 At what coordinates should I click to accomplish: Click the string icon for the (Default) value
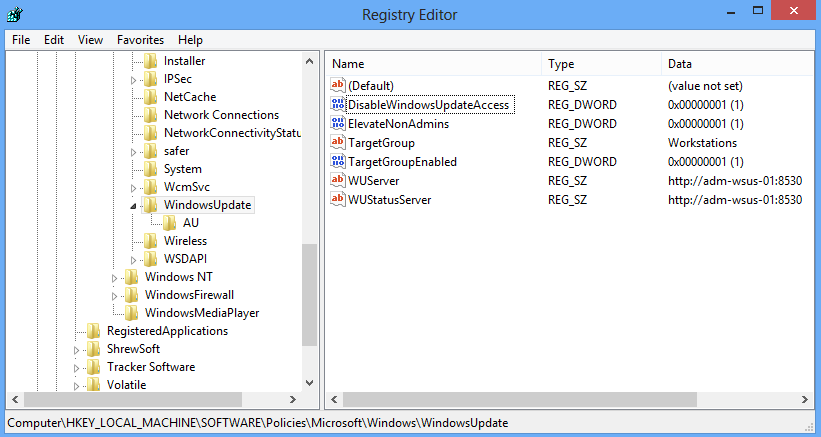(338, 85)
